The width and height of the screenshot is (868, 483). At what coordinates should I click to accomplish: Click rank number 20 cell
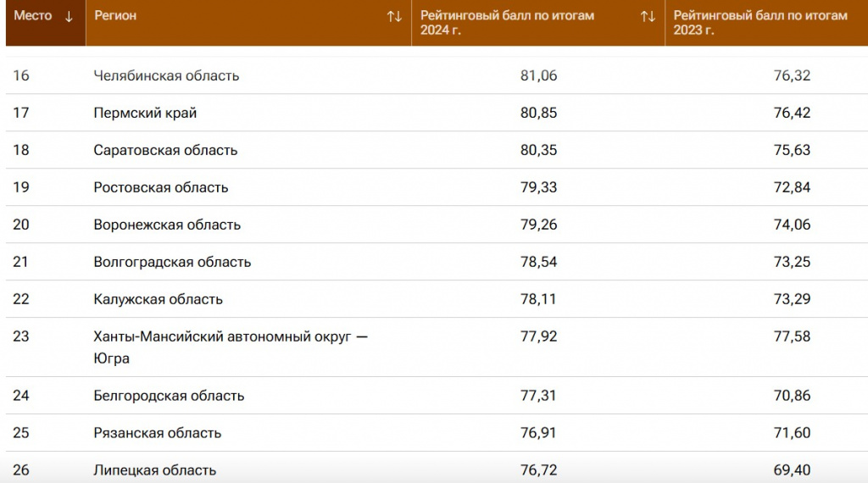coord(21,225)
